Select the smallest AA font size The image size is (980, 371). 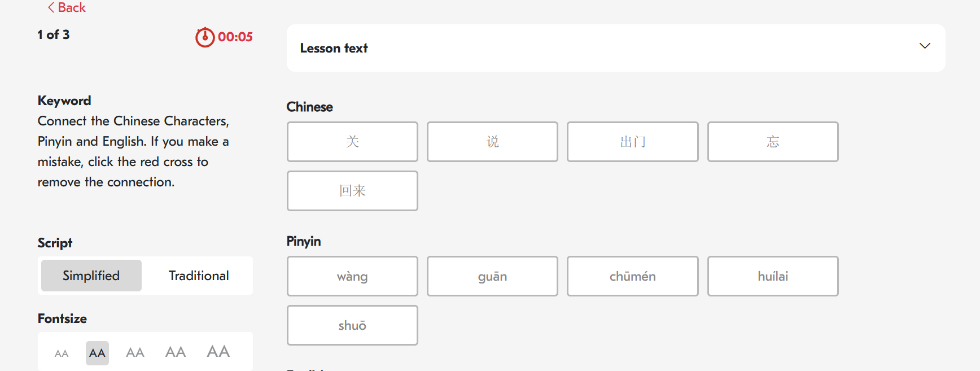click(62, 353)
